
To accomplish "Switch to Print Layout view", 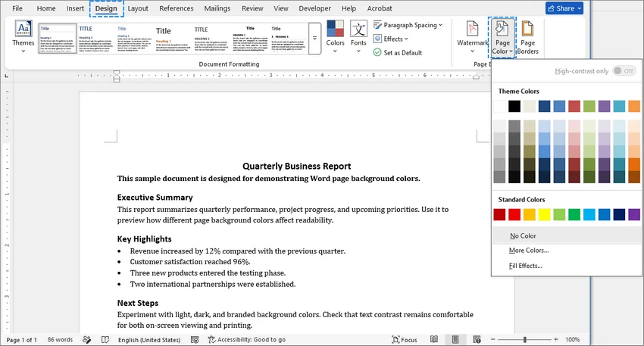I will (x=455, y=340).
